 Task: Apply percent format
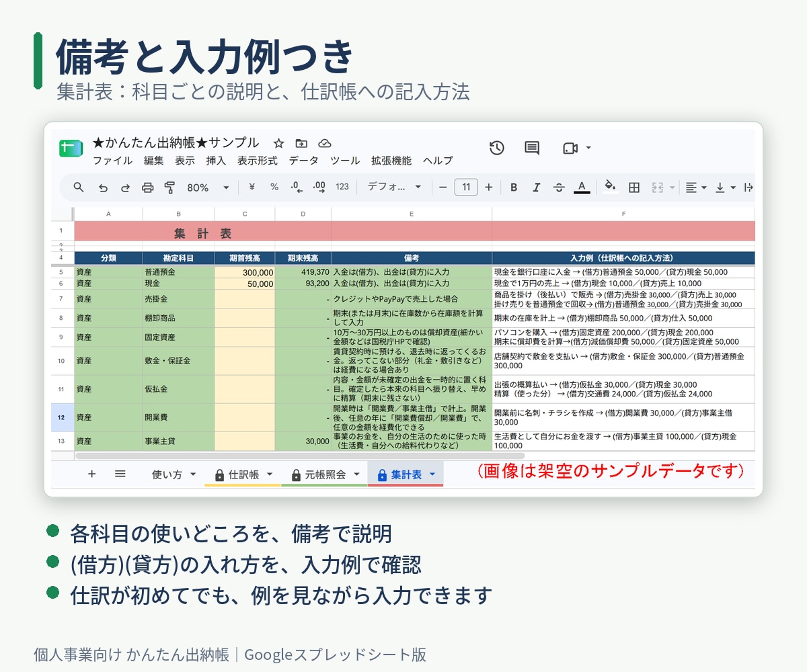[x=274, y=187]
